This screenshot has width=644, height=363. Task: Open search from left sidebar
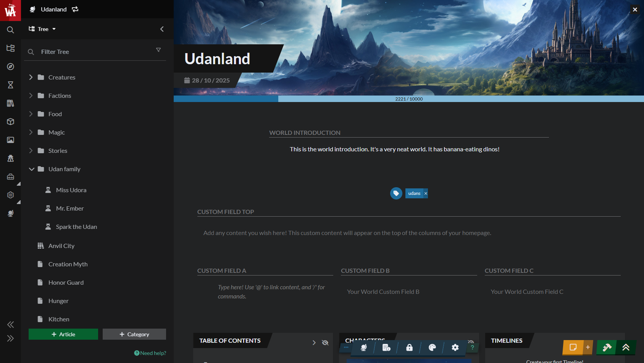click(x=10, y=30)
